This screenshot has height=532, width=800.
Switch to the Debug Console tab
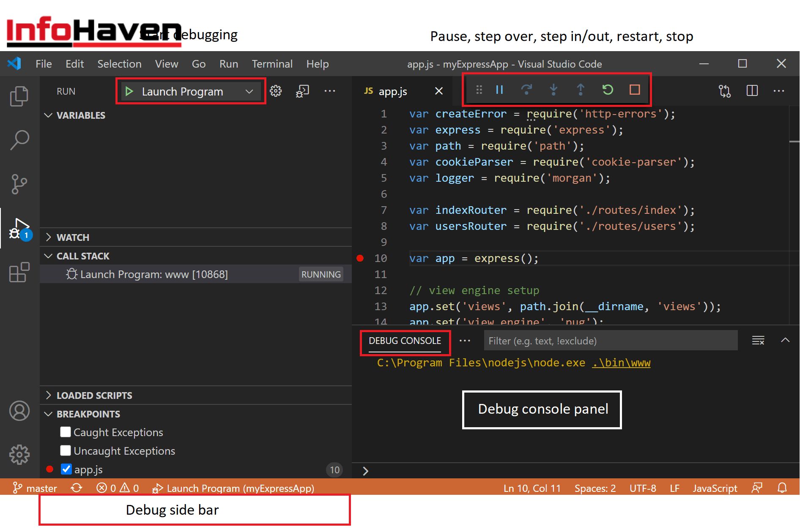404,341
